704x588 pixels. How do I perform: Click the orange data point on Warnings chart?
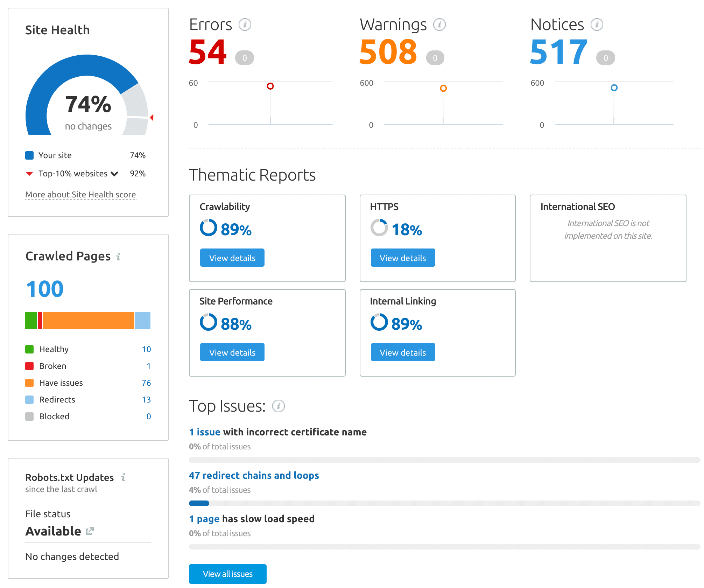[x=443, y=88]
